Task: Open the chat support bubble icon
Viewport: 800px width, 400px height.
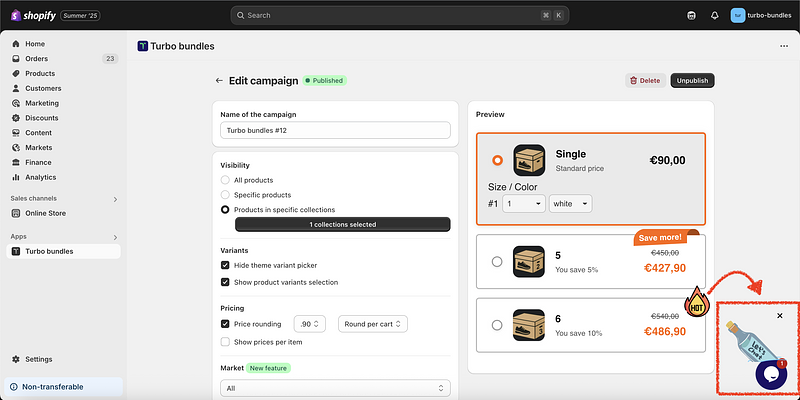Action: click(x=771, y=374)
